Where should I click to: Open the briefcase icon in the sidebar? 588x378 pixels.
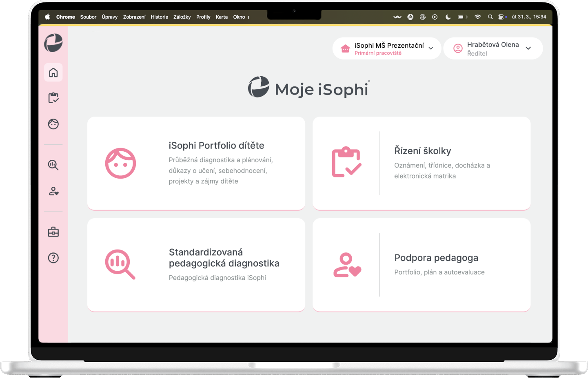53,232
